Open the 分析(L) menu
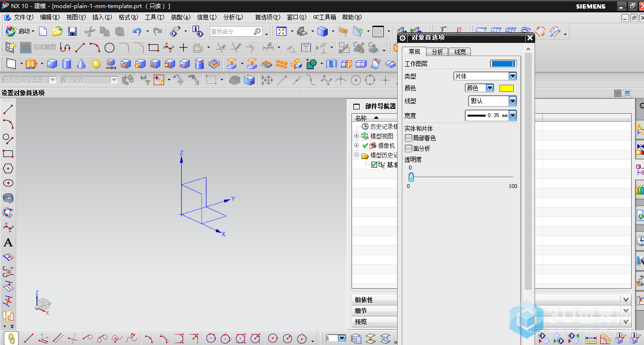Screen dimensions: 644x345 click(233, 17)
